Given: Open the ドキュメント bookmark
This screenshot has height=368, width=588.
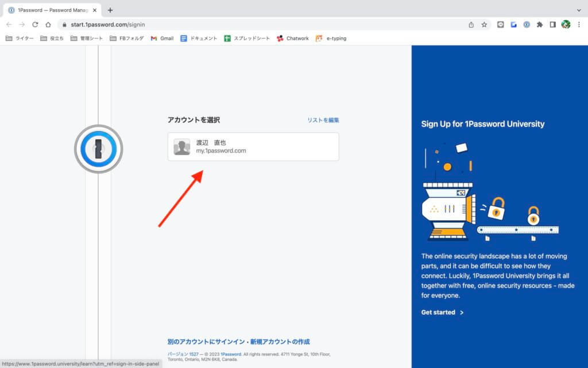Looking at the screenshot, I should click(199, 39).
